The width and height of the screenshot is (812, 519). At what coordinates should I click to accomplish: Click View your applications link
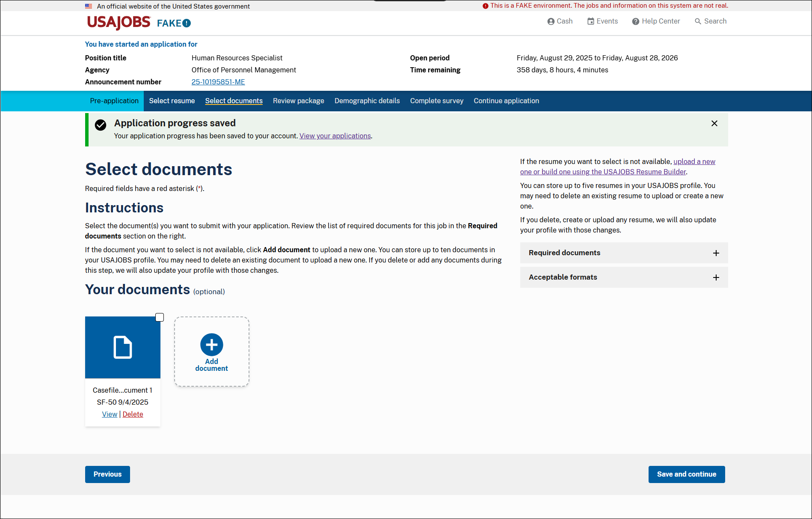pos(335,136)
